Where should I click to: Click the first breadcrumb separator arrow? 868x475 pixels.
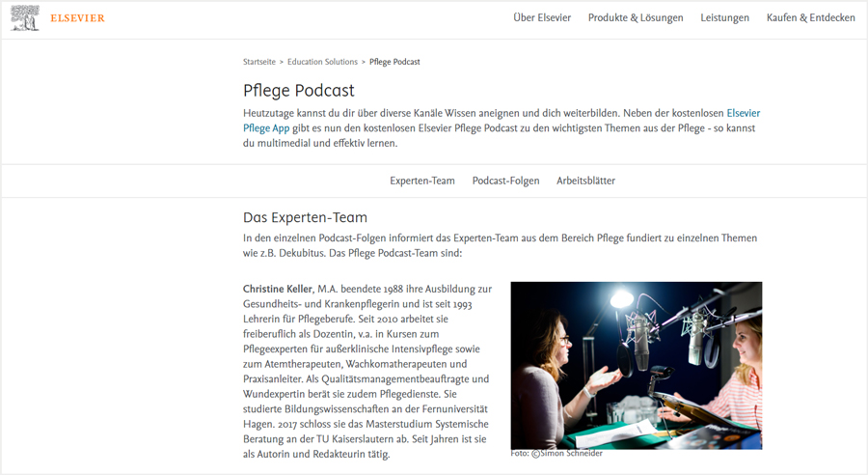282,62
